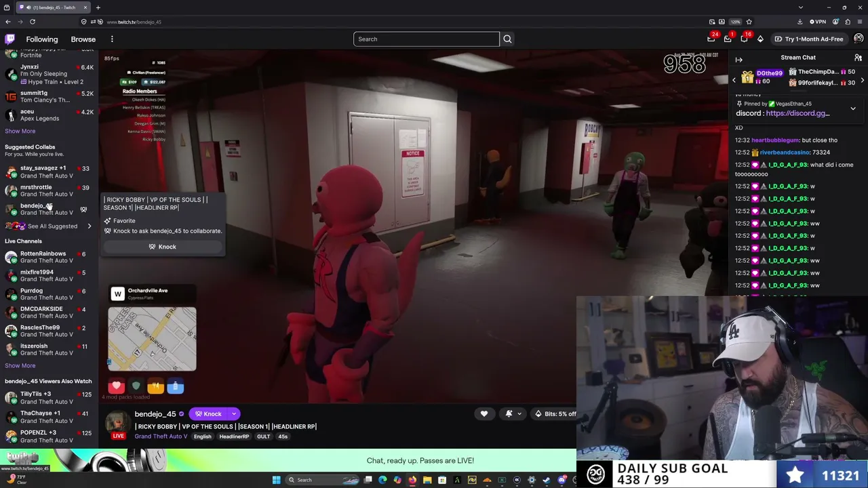Open the Twitch inbox with 1 badge
This screenshot has height=488, width=868.
click(728, 39)
